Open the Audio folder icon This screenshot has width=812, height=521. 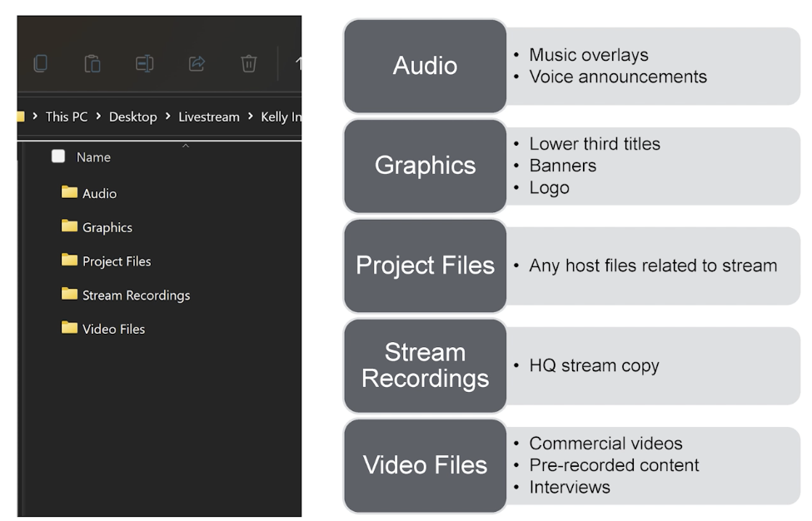pyautogui.click(x=71, y=193)
